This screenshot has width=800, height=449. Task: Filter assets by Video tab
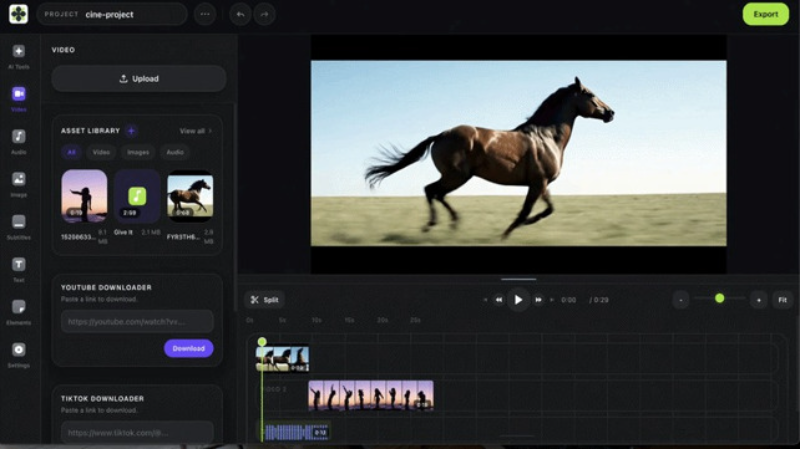point(101,153)
